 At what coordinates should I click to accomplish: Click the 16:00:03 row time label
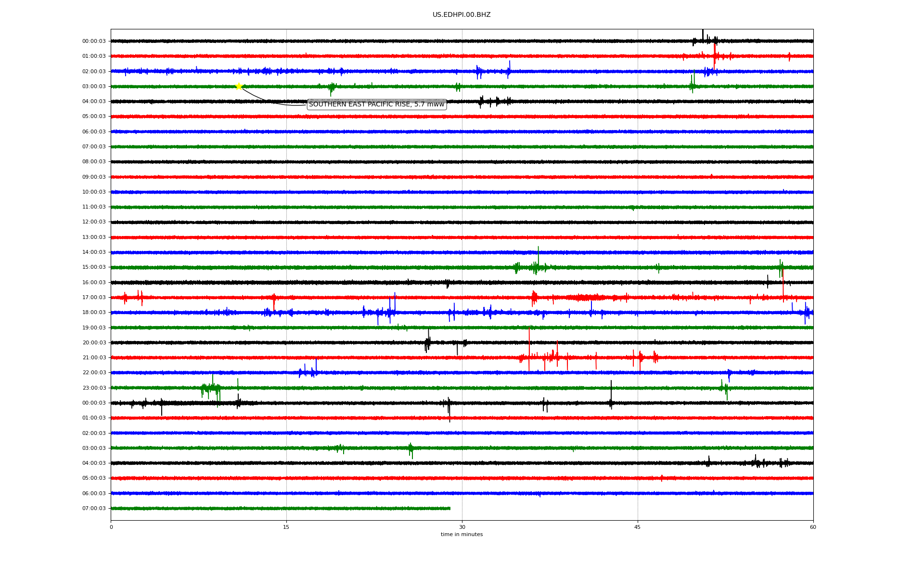click(x=94, y=283)
